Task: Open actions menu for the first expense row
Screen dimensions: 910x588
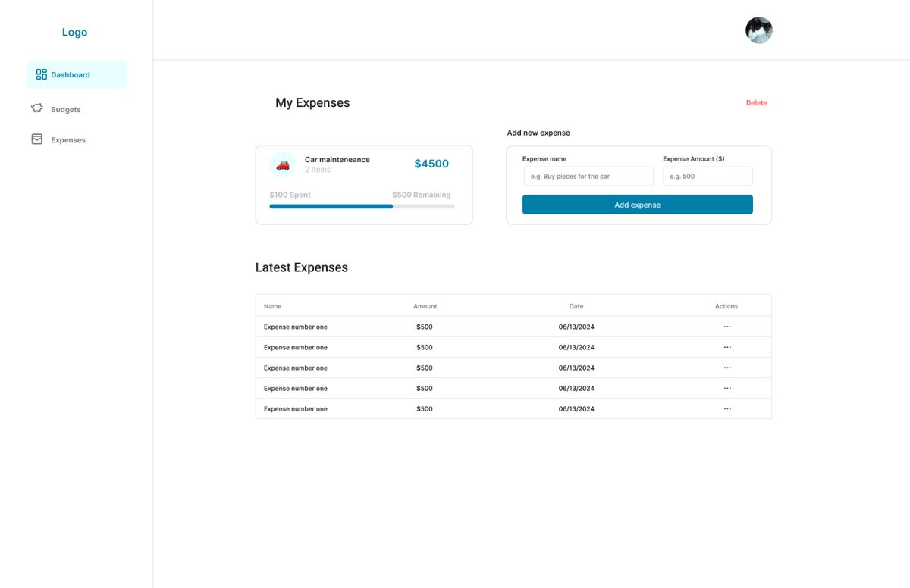Action: click(727, 327)
